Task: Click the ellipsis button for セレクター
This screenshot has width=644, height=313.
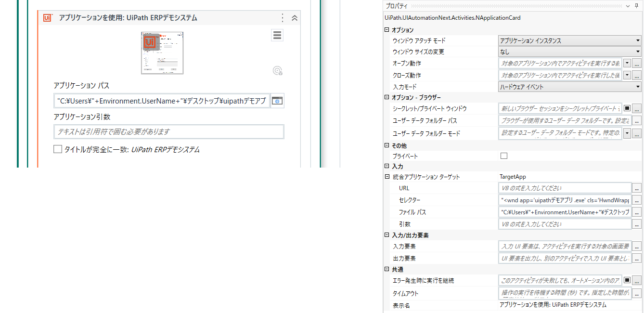Action: click(637, 200)
